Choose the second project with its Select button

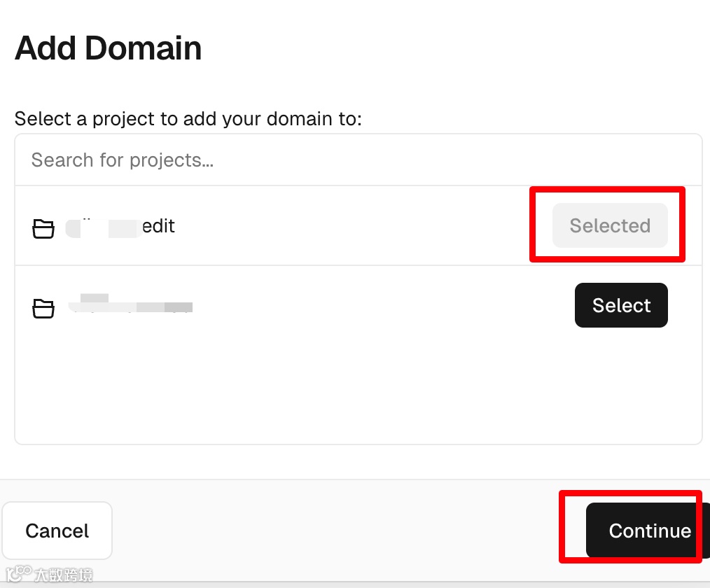point(621,305)
